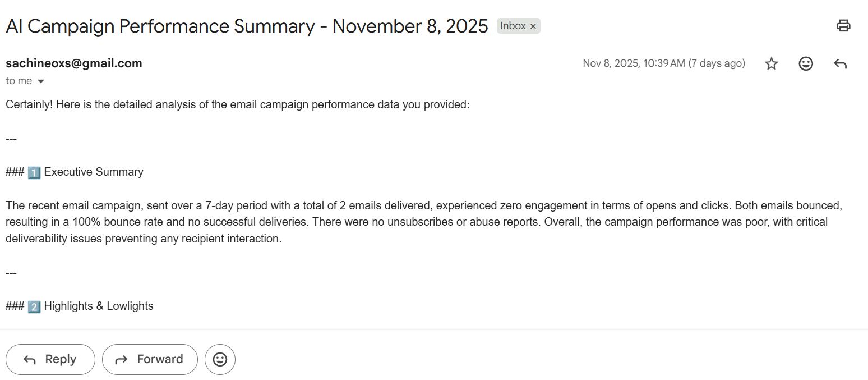This screenshot has width=868, height=380.
Task: Click the 'Certainly! Here is the detailed analysis' line
Action: [x=237, y=104]
